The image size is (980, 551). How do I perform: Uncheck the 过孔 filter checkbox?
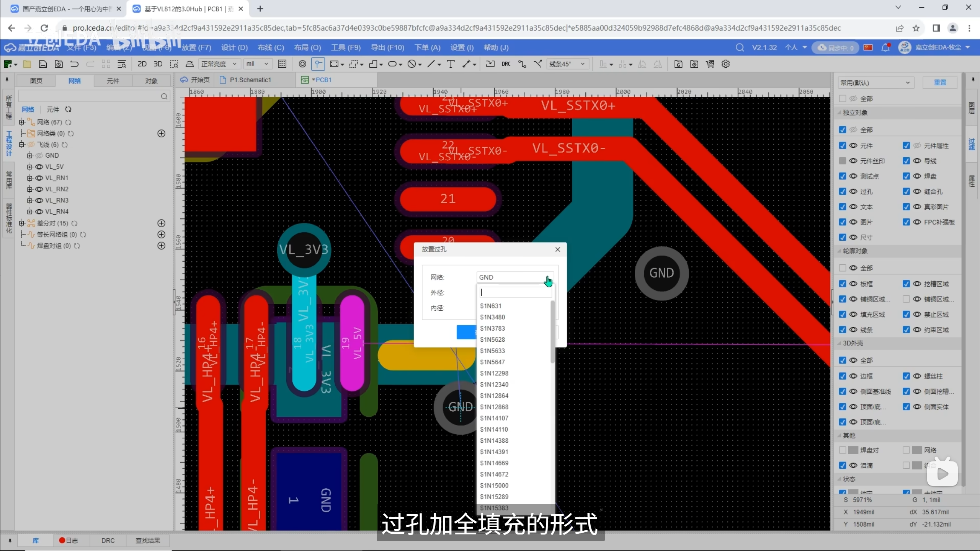coord(843,191)
